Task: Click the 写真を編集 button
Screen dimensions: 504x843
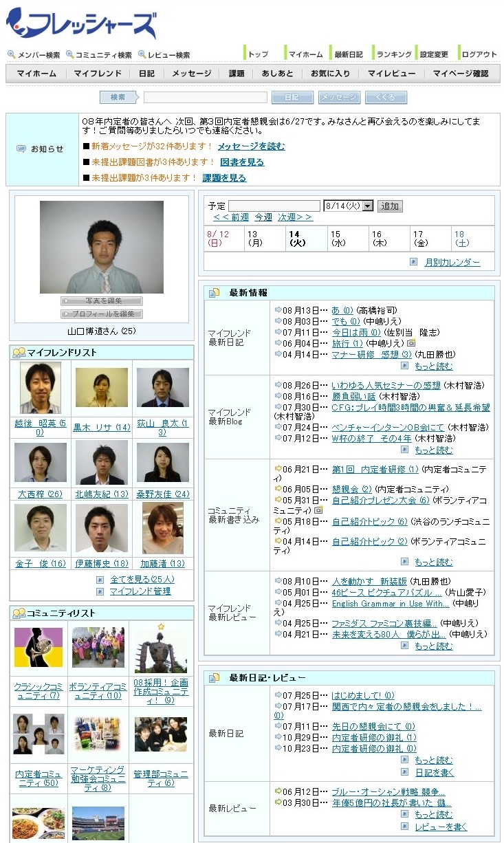Action: pyautogui.click(x=102, y=301)
